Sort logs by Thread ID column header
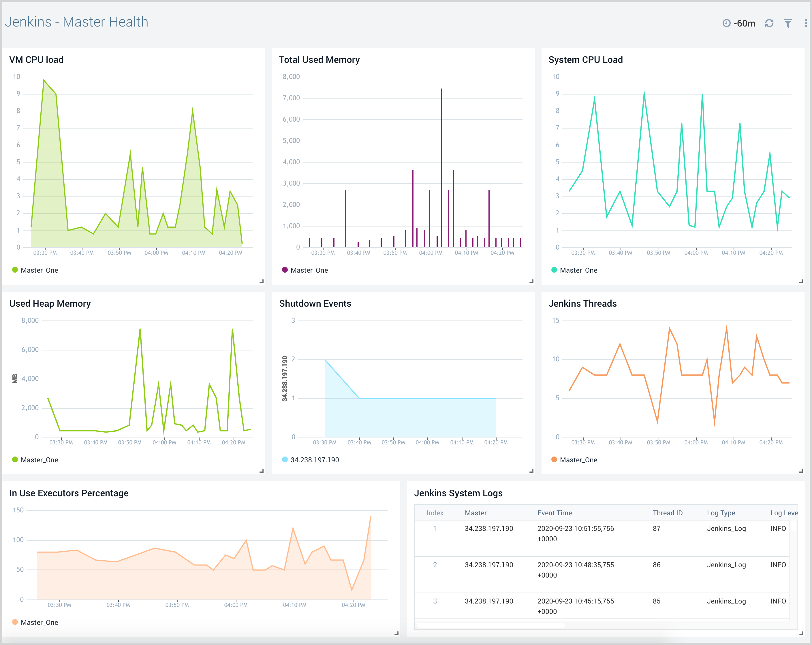The image size is (812, 645). coord(667,513)
